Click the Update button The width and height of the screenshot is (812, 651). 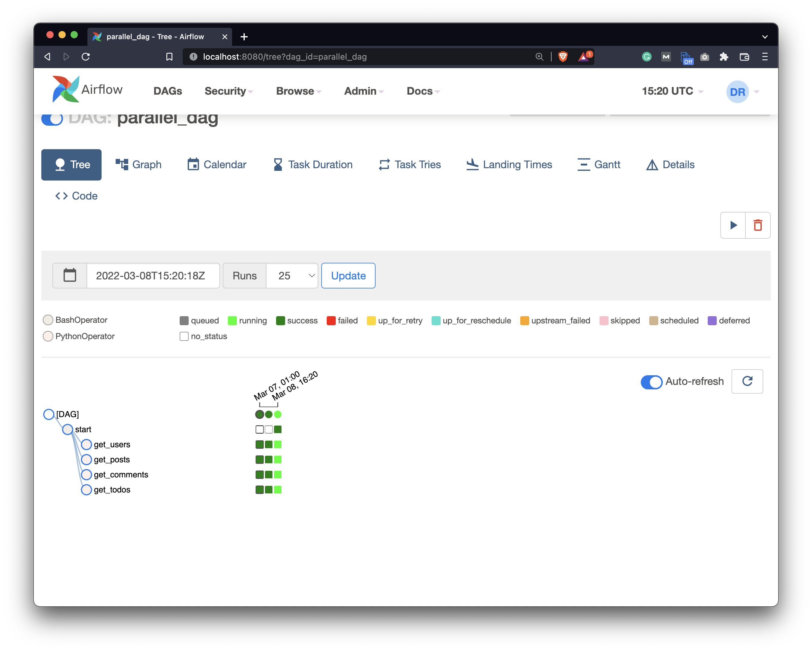tap(348, 275)
